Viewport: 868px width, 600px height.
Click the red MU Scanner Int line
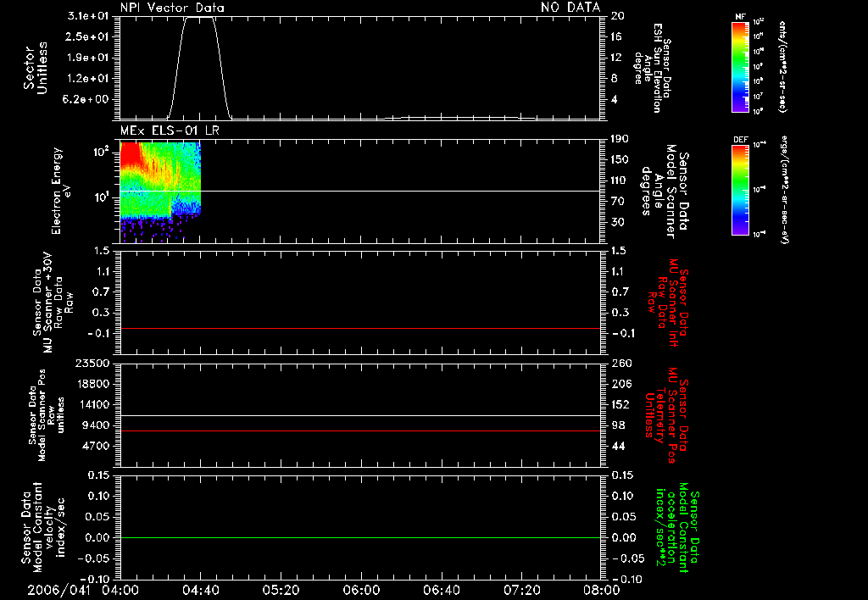359,328
